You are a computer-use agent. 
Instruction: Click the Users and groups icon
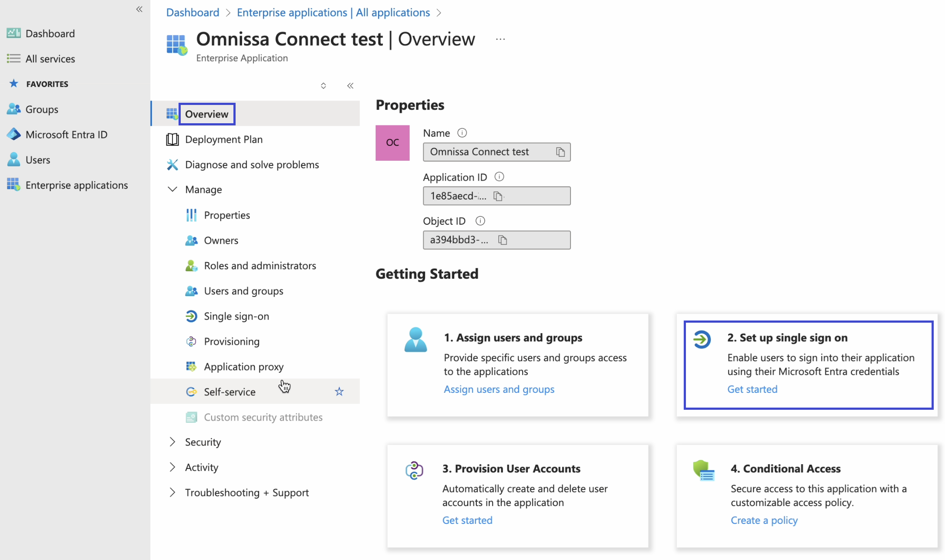(x=191, y=291)
